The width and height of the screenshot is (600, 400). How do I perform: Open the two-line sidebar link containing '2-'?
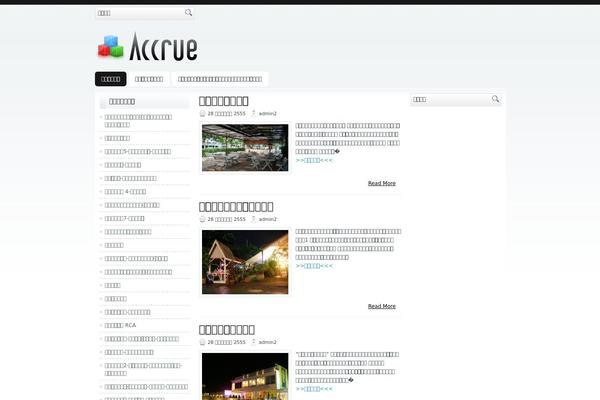tap(143, 369)
